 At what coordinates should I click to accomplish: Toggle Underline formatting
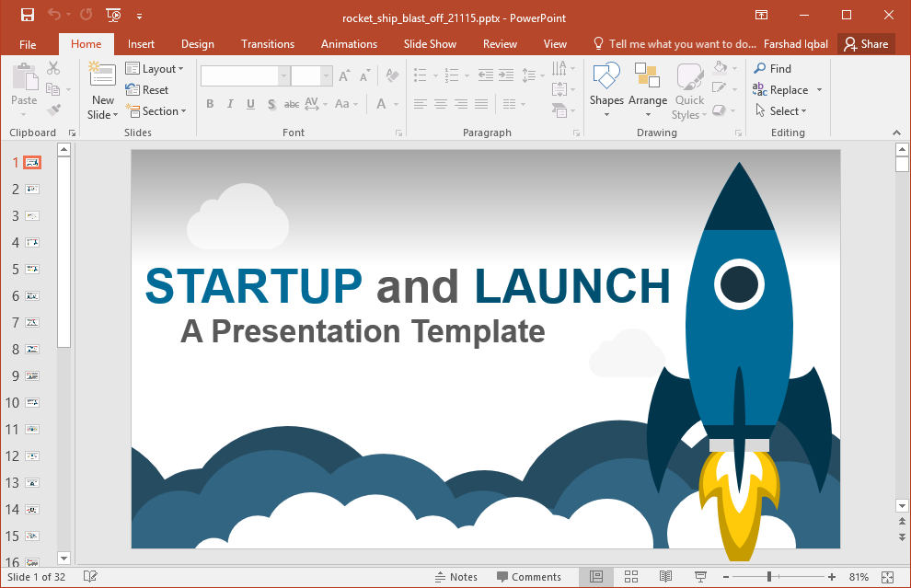(250, 104)
